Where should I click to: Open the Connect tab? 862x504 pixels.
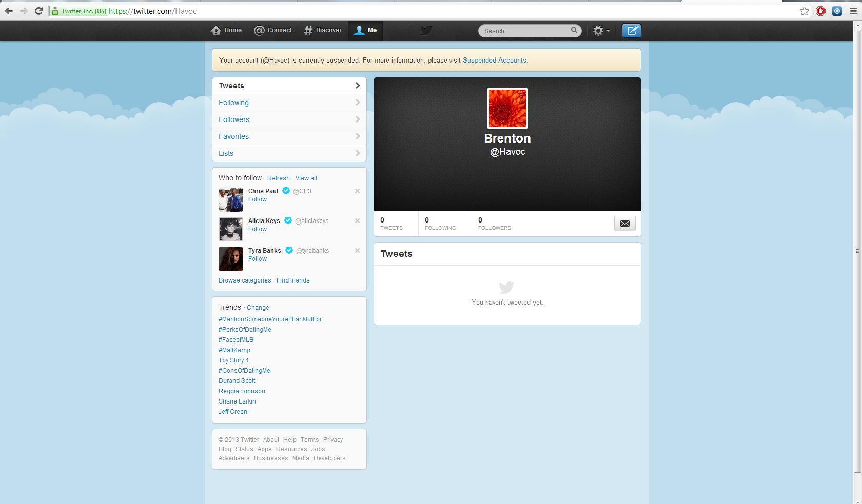click(273, 30)
